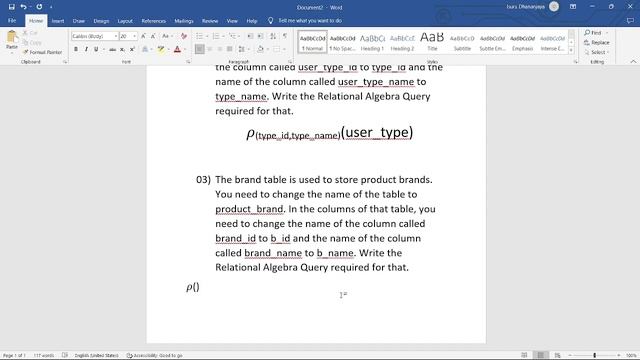Screen dimensions: 640x360
Task: Click the zoom slider handle
Action: [x=595, y=356]
